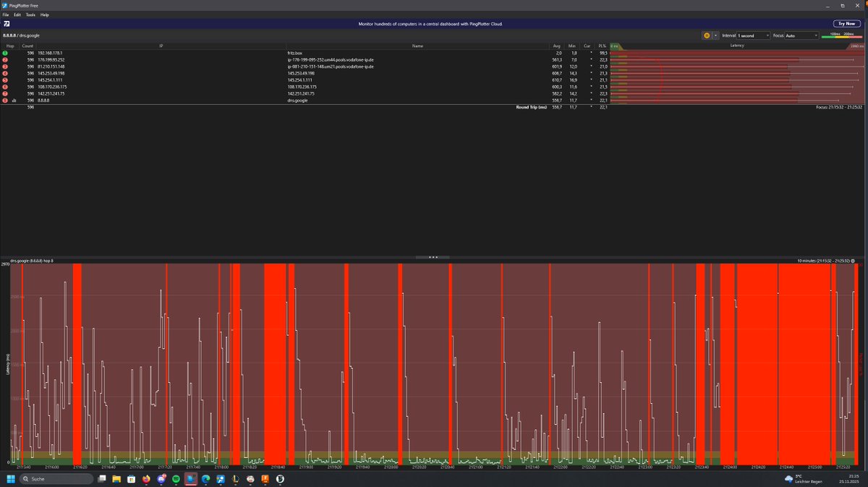Click the hop 3 red status circle
The height and width of the screenshot is (487, 868).
5,67
